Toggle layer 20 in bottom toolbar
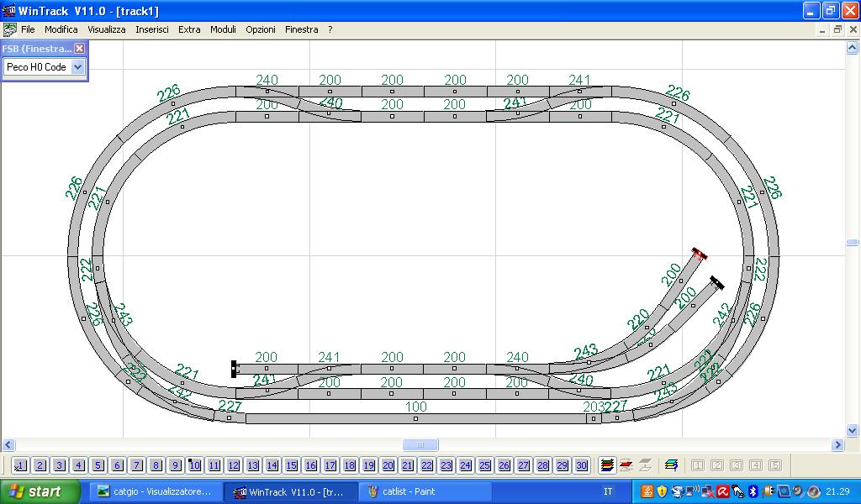This screenshot has width=861, height=504. point(388,465)
